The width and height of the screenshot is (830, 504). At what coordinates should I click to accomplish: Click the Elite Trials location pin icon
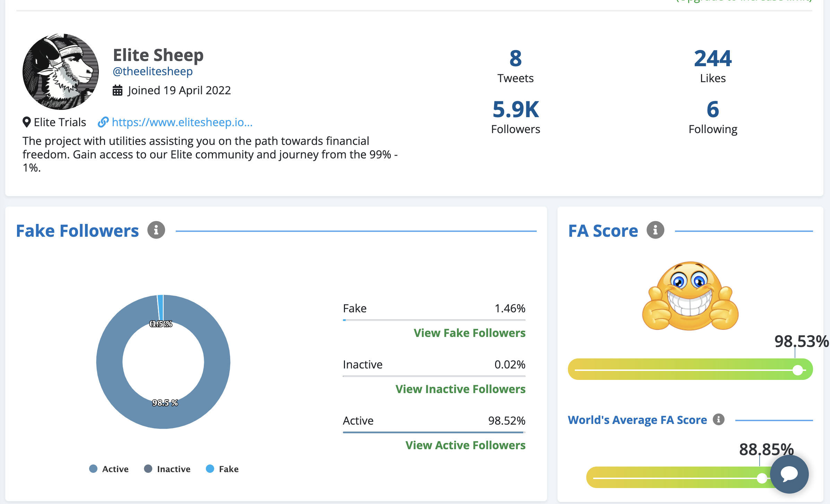[x=27, y=122]
